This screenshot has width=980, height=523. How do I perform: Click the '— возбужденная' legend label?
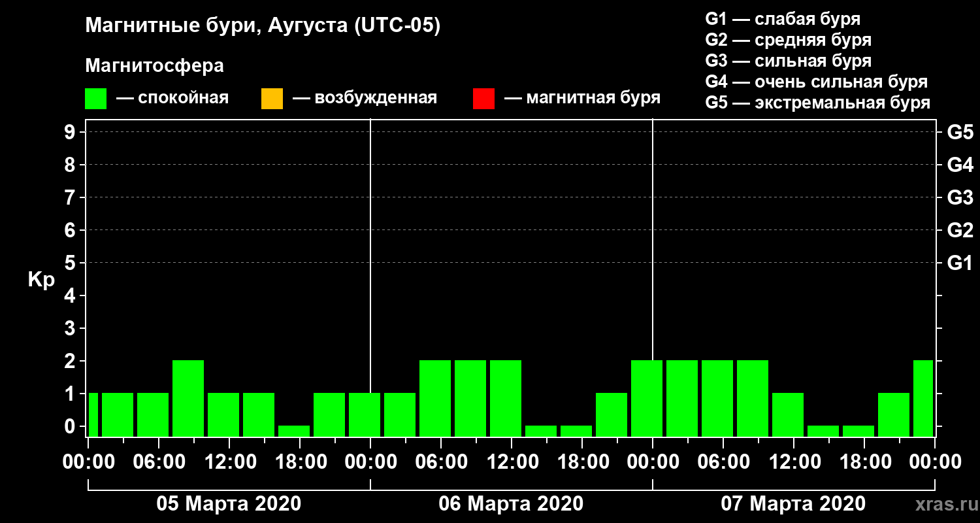coord(365,98)
